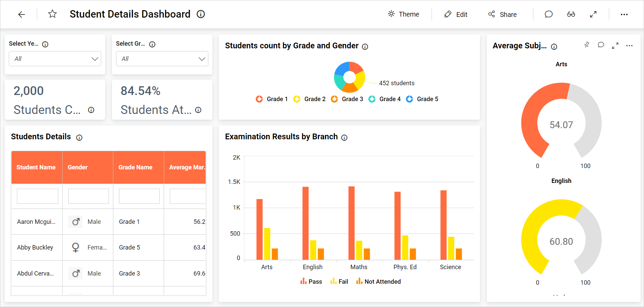
Task: Expand the Select Year dropdown
Action: click(x=55, y=59)
